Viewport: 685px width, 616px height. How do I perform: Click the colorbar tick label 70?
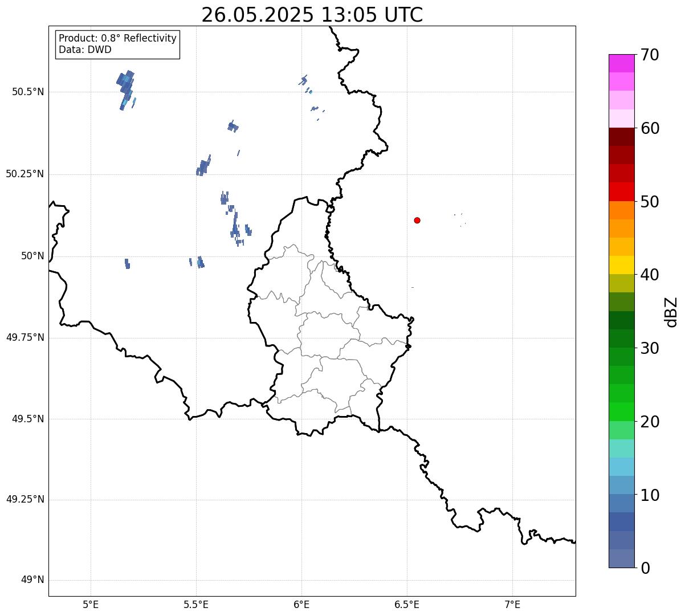pyautogui.click(x=650, y=55)
